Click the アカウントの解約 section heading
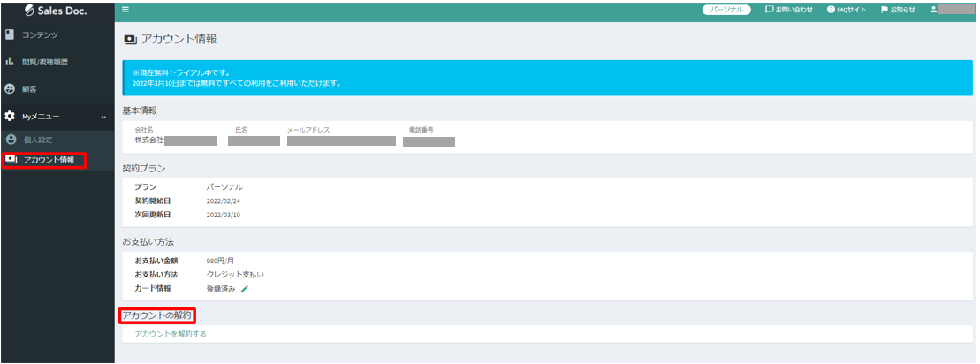This screenshot has width=980, height=364. pyautogui.click(x=156, y=315)
